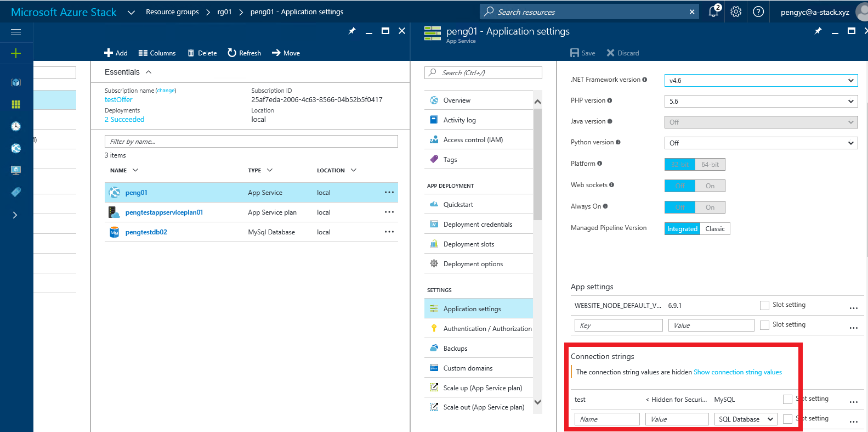The image size is (868, 432).
Task: Click Refresh in resource group toolbar
Action: click(244, 53)
